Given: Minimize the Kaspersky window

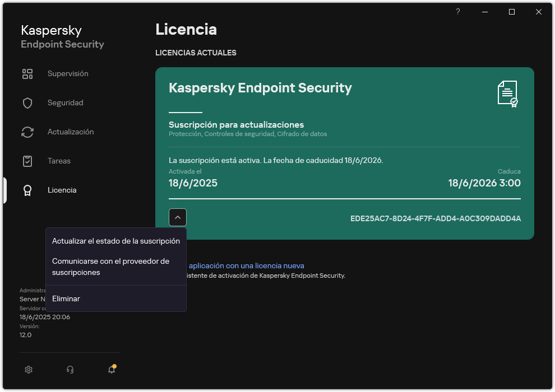Looking at the screenshot, I should point(485,12).
